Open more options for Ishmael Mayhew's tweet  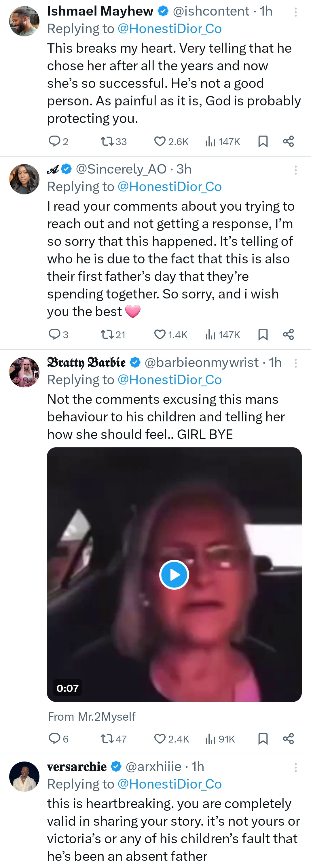point(295,12)
